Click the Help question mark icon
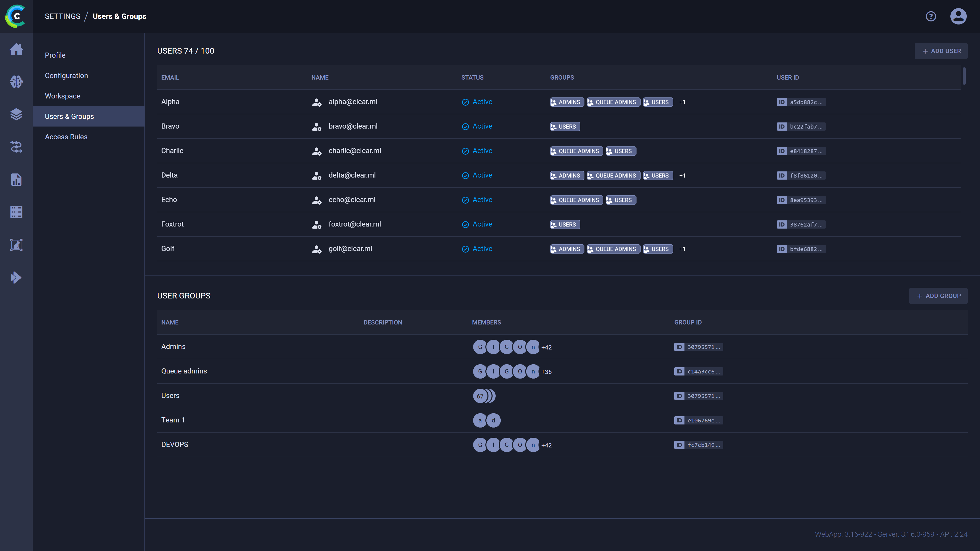980x551 pixels. click(930, 16)
